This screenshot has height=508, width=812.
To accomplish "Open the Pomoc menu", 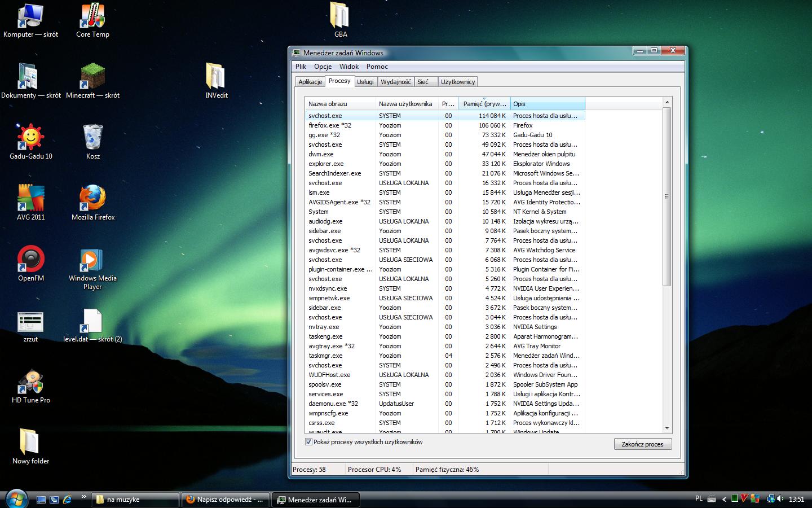I will pos(377,67).
